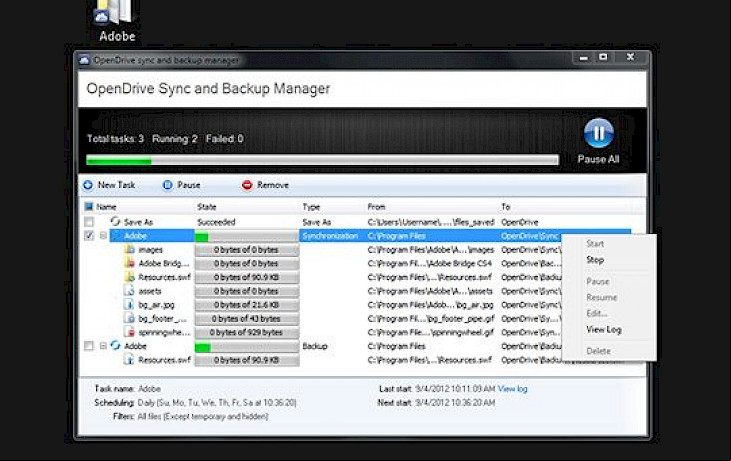
Task: Check the Backup Adobe task checkbox
Action: (89, 346)
